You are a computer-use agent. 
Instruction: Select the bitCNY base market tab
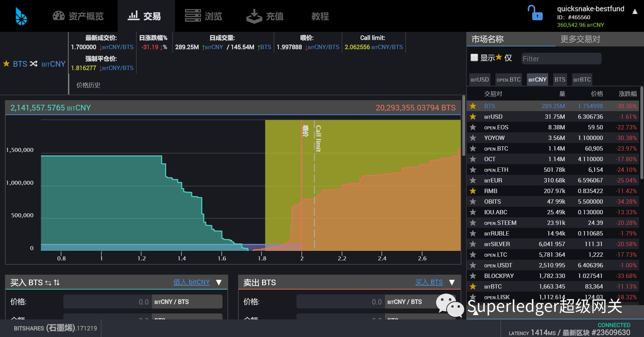[537, 80]
